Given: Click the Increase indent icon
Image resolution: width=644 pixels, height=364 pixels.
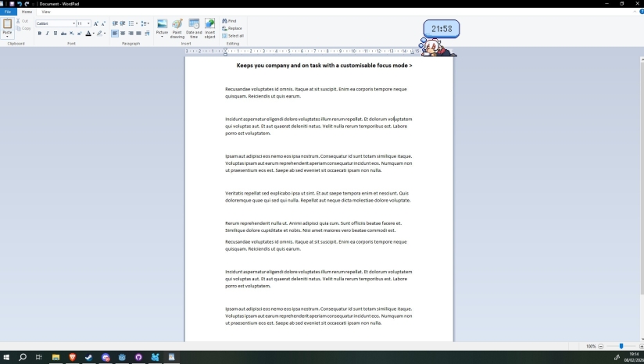Looking at the screenshot, I should coord(123,23).
